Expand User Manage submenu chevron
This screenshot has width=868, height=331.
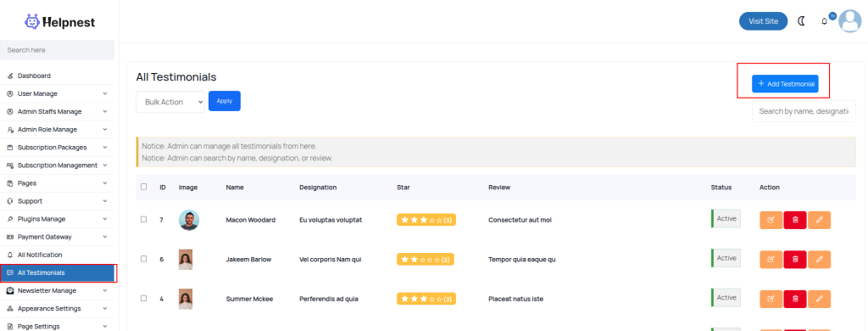(x=105, y=93)
